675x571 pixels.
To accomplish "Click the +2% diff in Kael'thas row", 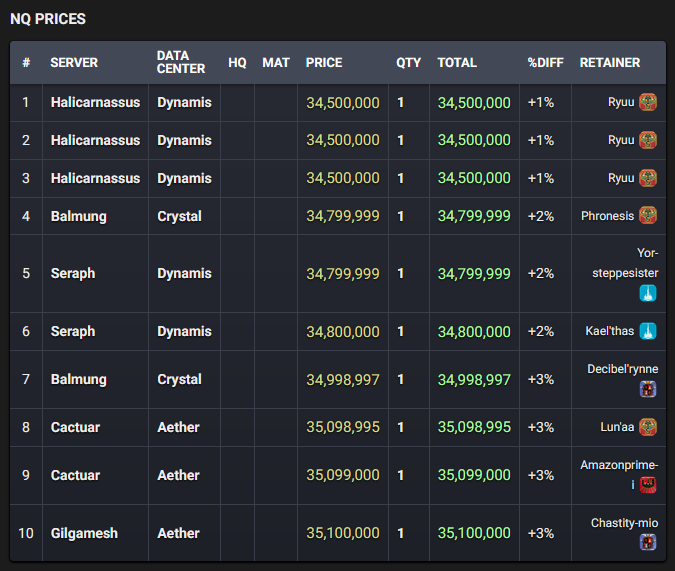I will tap(541, 331).
